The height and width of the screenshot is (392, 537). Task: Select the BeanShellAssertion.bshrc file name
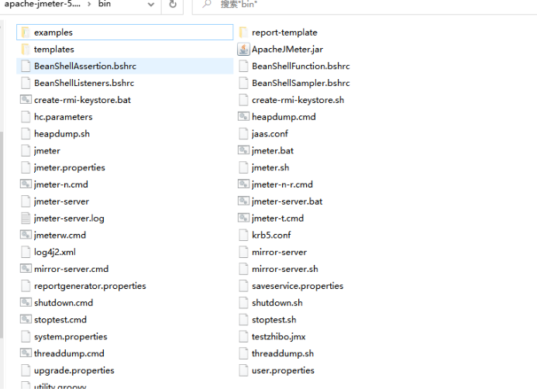(85, 66)
